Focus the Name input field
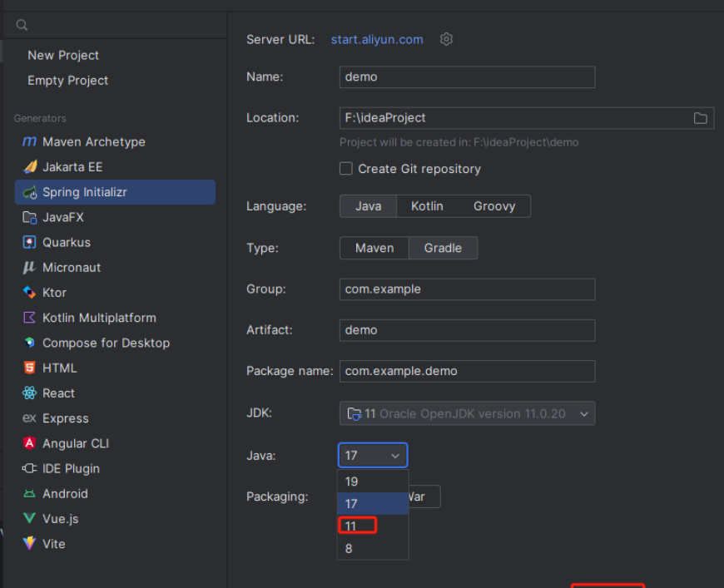Screen dimensions: 724x588 point(467,77)
